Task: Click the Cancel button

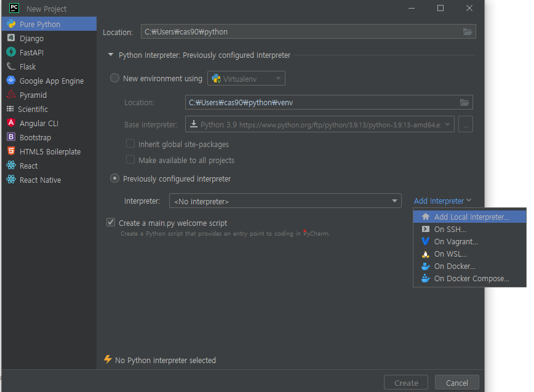Action: [456, 383]
